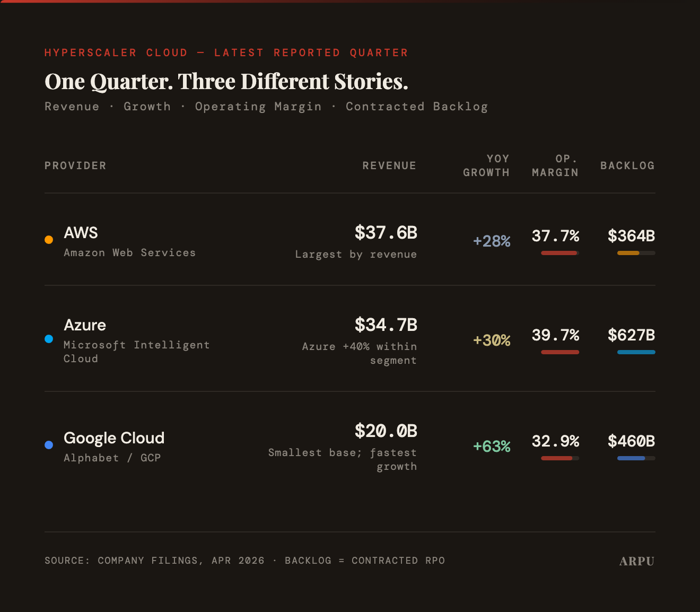The width and height of the screenshot is (700, 612).
Task: Select the PROVIDER column header
Action: pos(75,165)
